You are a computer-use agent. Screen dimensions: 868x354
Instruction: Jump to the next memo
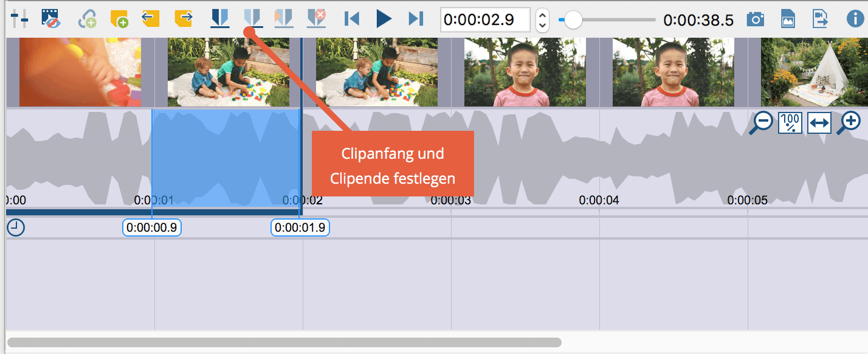click(x=183, y=18)
